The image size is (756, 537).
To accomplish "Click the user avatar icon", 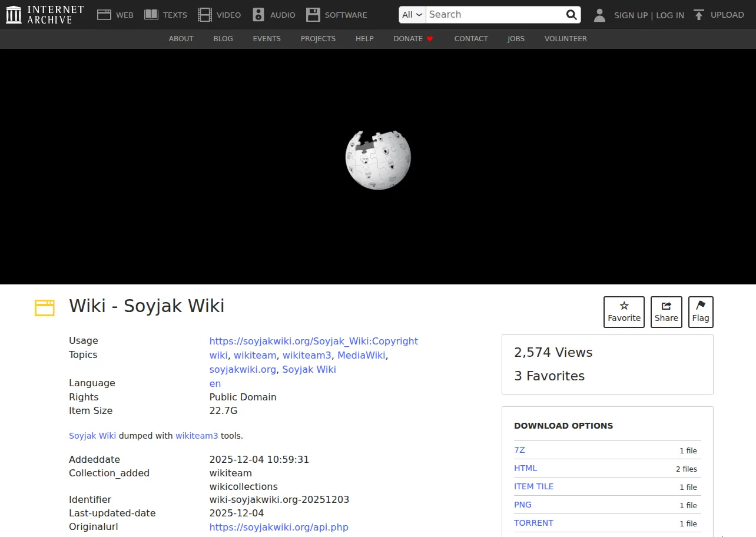I will pos(599,15).
